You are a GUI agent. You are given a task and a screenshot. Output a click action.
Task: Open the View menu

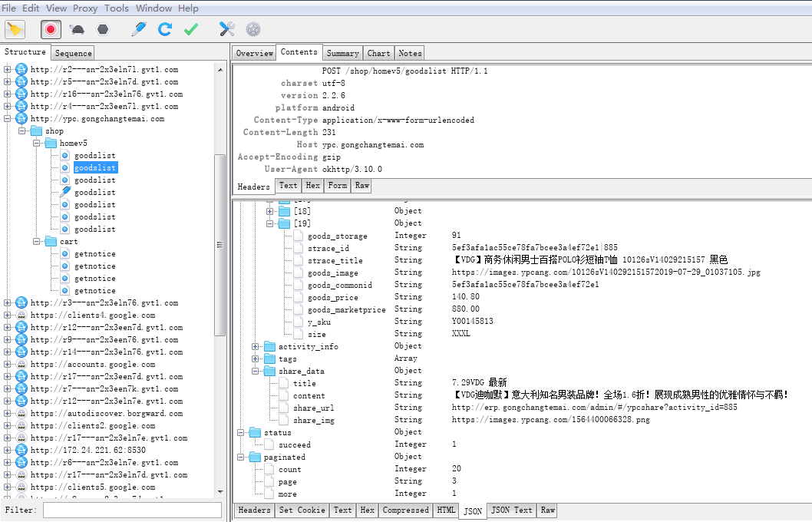pos(57,8)
